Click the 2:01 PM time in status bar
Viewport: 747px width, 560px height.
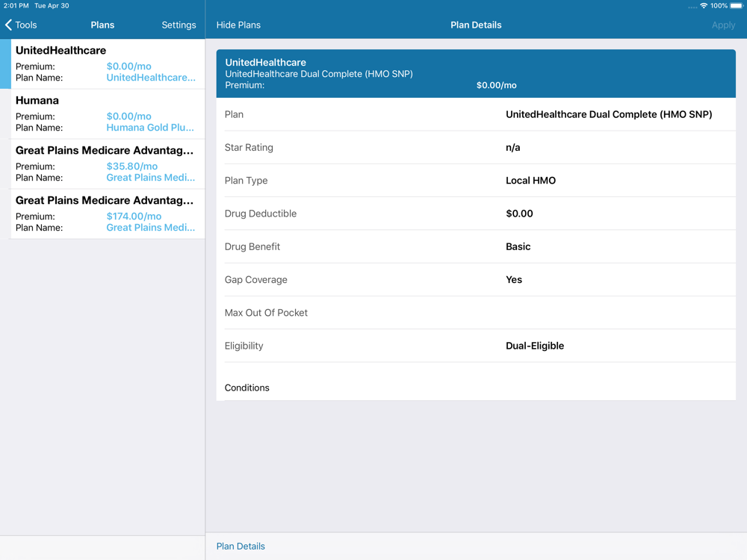point(16,6)
